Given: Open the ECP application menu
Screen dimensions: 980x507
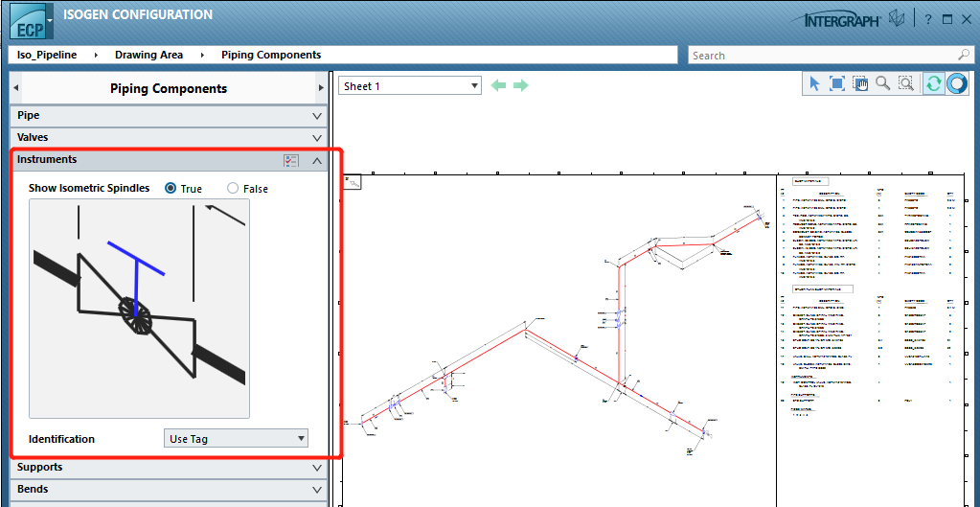Looking at the screenshot, I should 28,22.
